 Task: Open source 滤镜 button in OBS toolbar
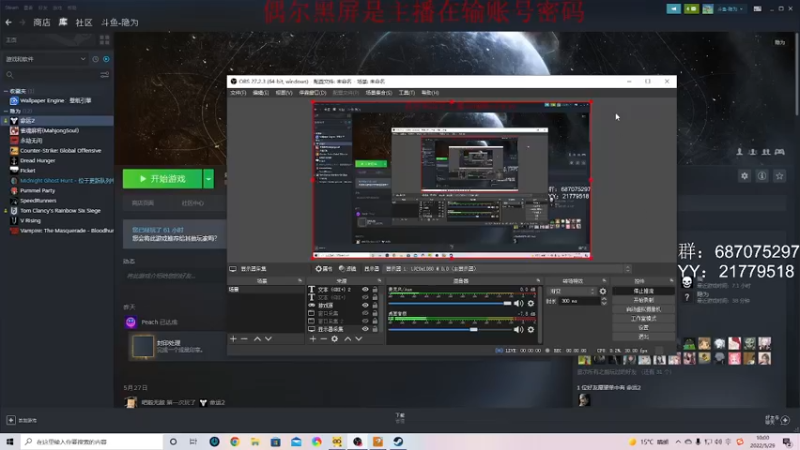tap(347, 269)
